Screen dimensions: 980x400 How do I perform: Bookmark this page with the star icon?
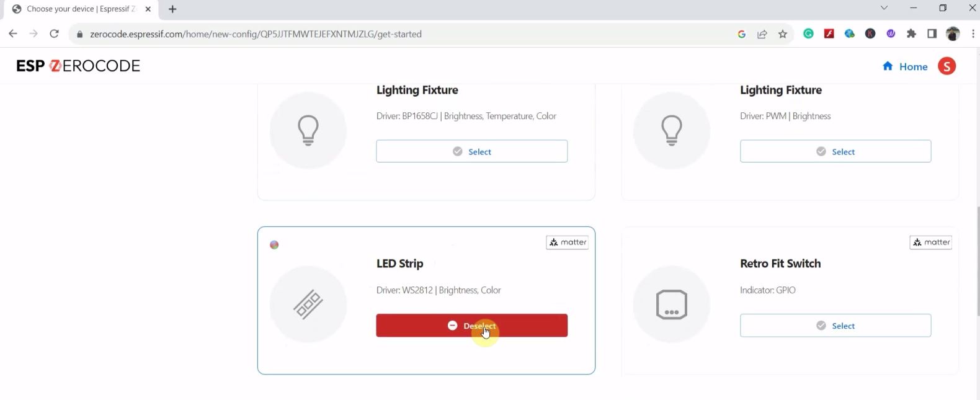(783, 34)
